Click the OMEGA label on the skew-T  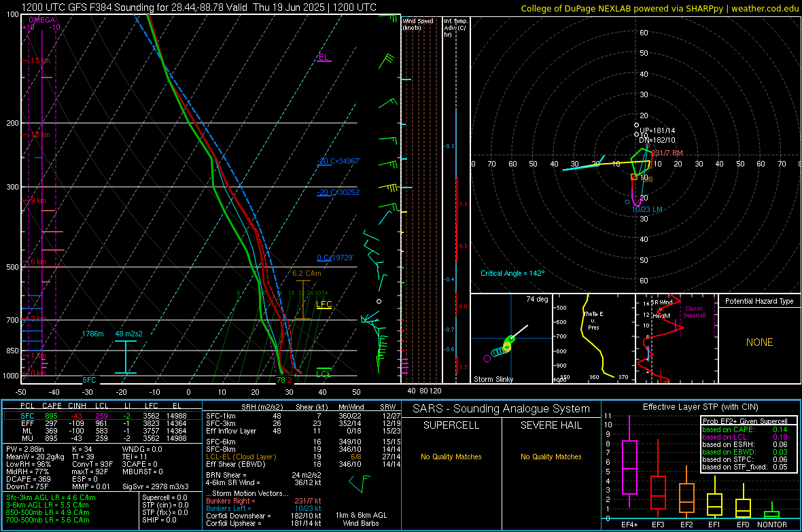(x=42, y=20)
